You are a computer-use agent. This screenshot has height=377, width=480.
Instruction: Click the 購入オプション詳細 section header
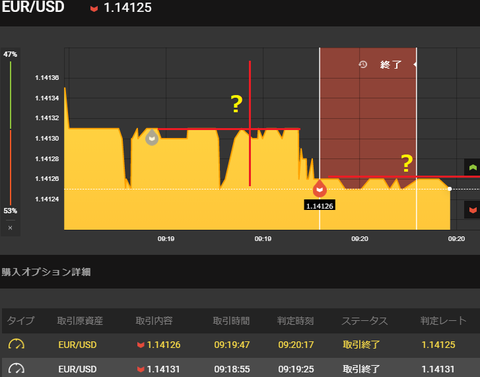pos(46,272)
